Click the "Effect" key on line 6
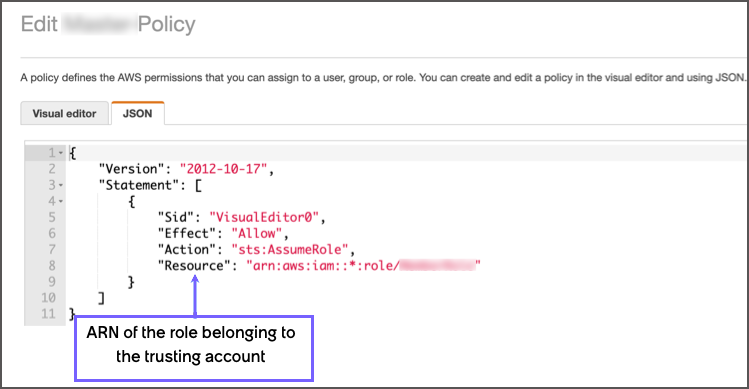Screen dimensions: 749x389 (x=187, y=233)
